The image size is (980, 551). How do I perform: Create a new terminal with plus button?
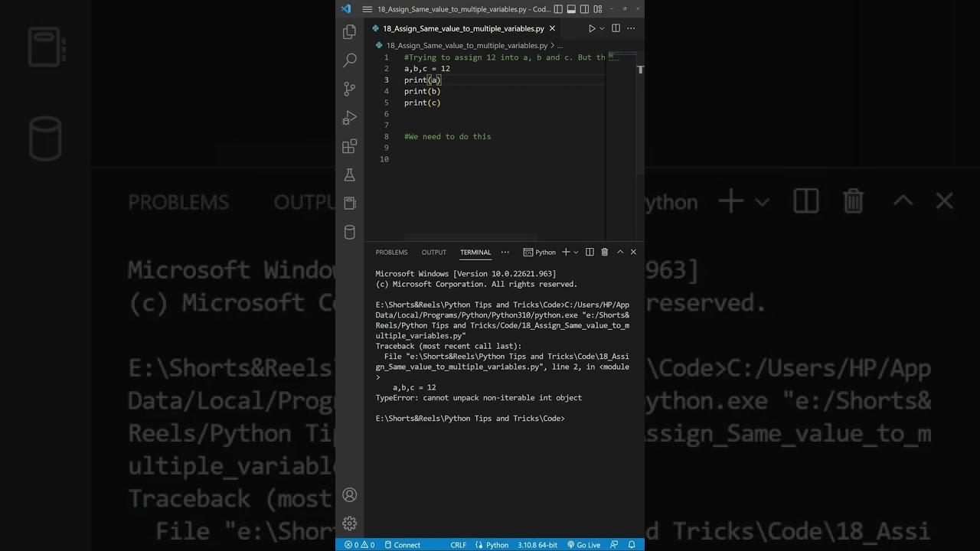(x=566, y=252)
